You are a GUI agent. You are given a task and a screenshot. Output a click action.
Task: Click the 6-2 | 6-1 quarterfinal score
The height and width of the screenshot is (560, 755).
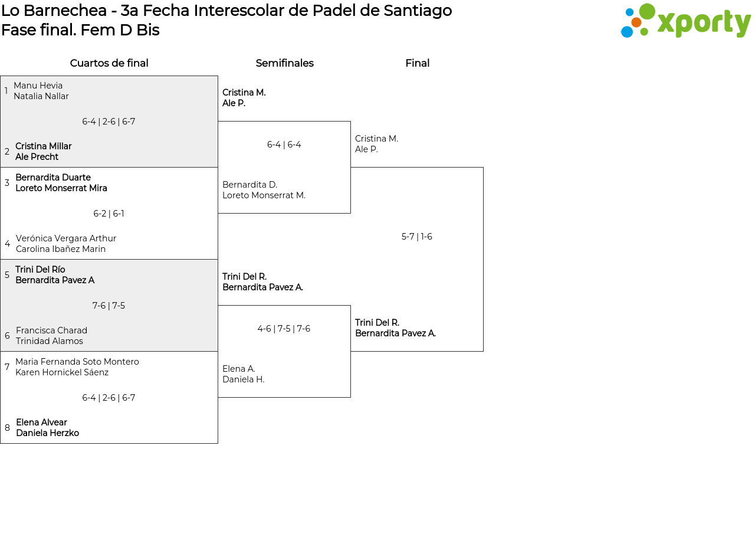tap(109, 214)
